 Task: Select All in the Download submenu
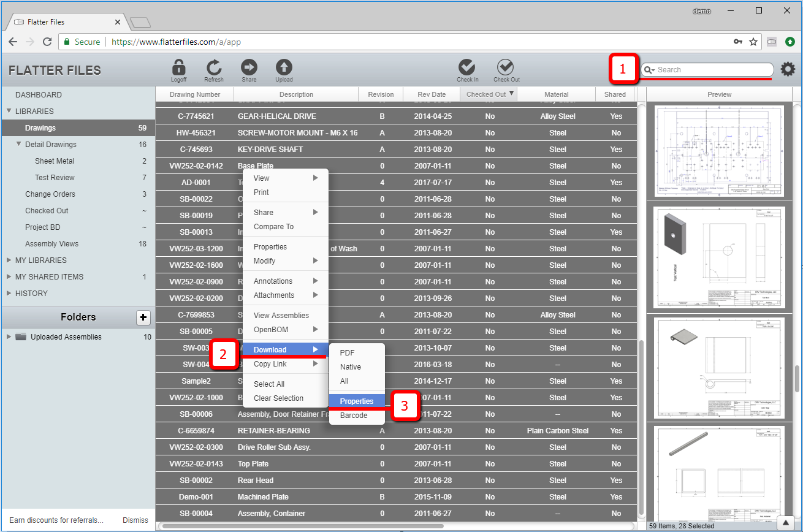coord(357,381)
